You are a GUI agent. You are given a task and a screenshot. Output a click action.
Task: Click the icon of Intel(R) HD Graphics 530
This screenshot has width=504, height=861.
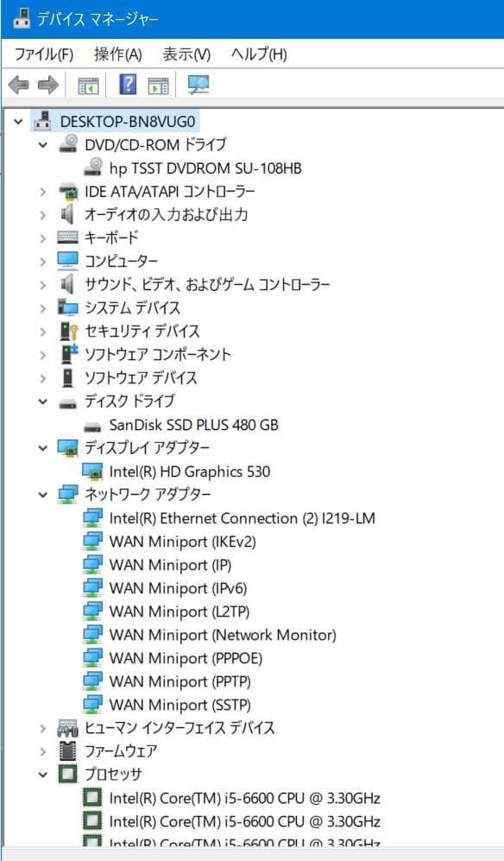point(92,472)
